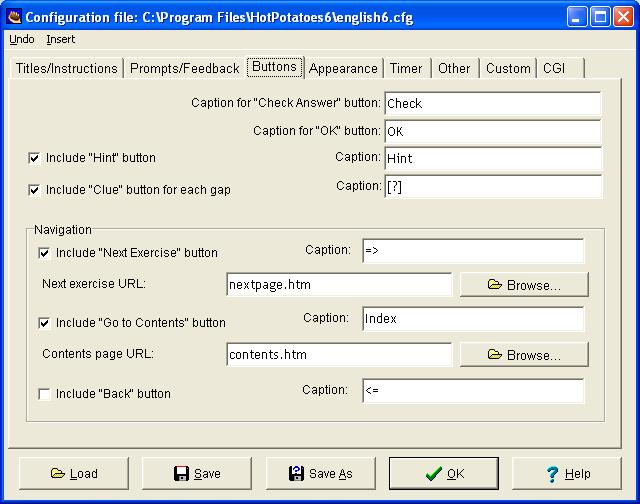Click the contents.htm URL field
Screen dimensions: 640x504
coord(339,354)
